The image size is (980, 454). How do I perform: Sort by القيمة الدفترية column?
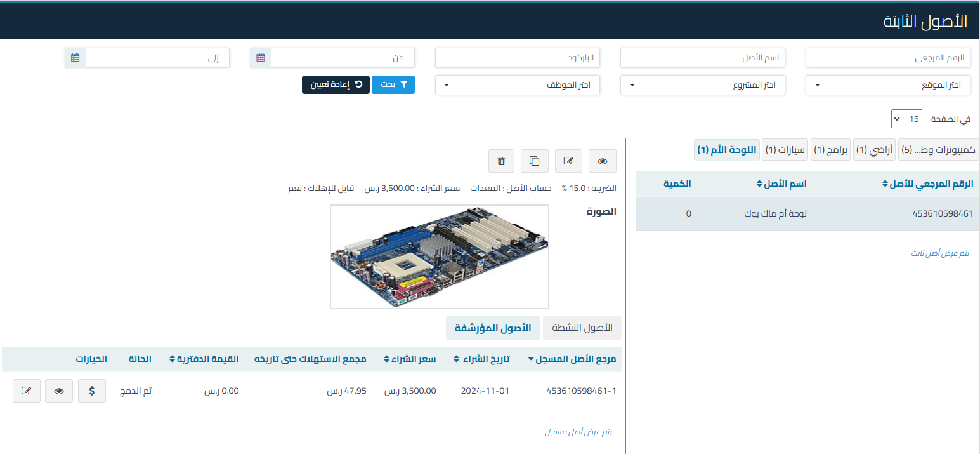(x=204, y=359)
